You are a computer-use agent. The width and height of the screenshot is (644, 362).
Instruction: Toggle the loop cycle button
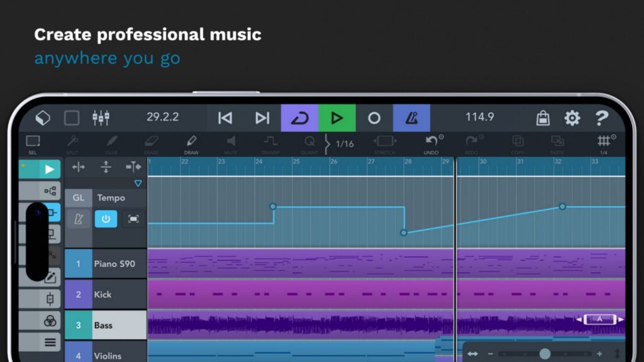(299, 118)
